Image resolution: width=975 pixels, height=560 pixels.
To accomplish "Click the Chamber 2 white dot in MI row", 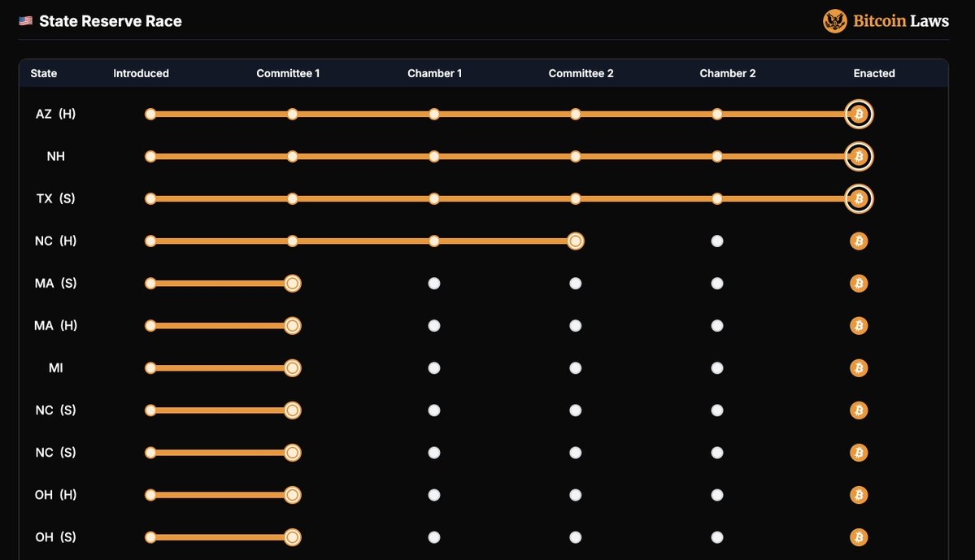I will point(717,368).
